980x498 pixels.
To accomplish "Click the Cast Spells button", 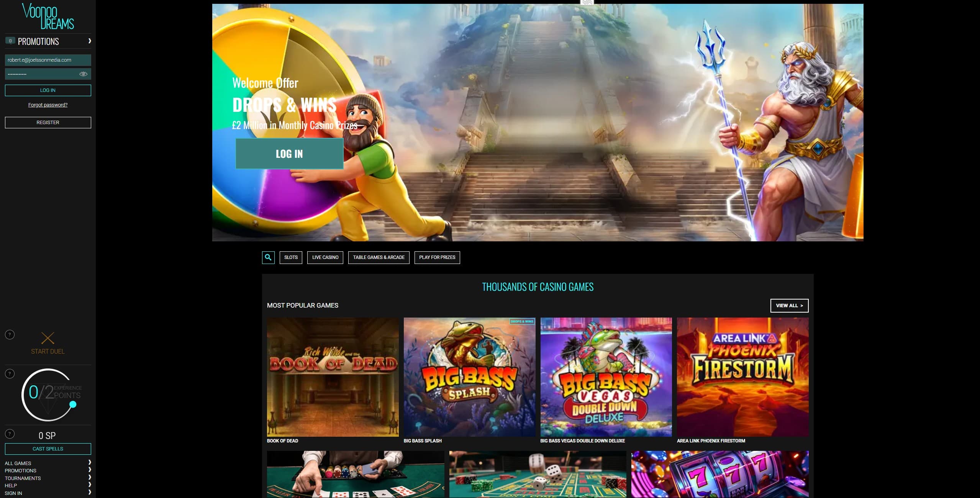I will click(x=48, y=449).
